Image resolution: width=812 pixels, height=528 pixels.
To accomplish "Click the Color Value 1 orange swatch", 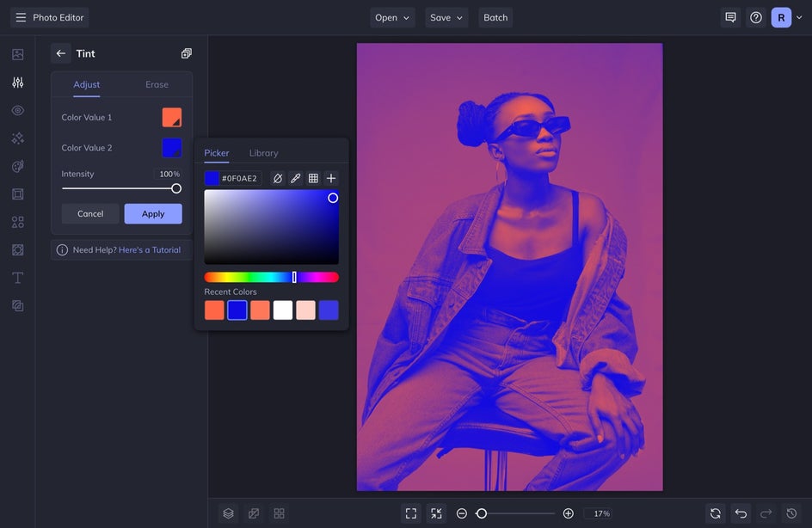I will [x=172, y=117].
